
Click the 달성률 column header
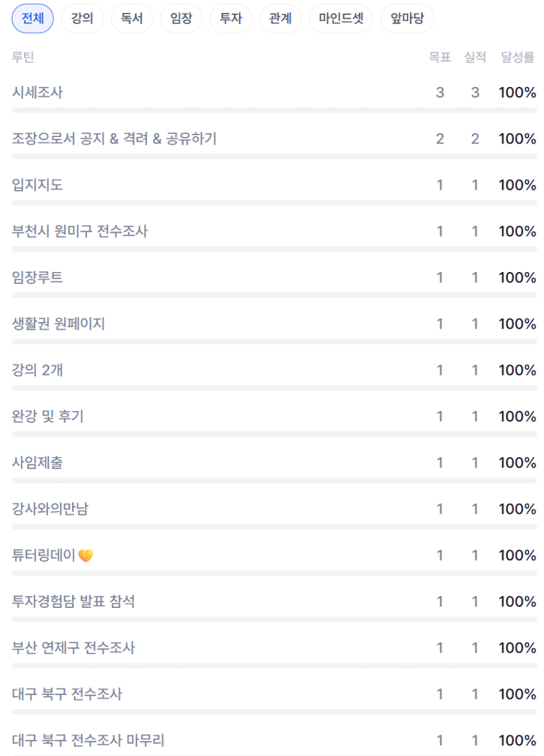(517, 57)
